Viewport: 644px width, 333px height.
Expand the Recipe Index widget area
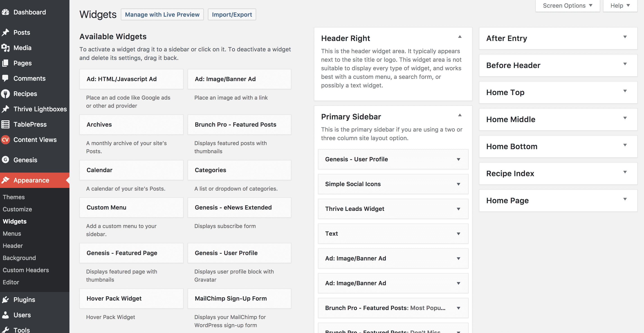click(625, 172)
